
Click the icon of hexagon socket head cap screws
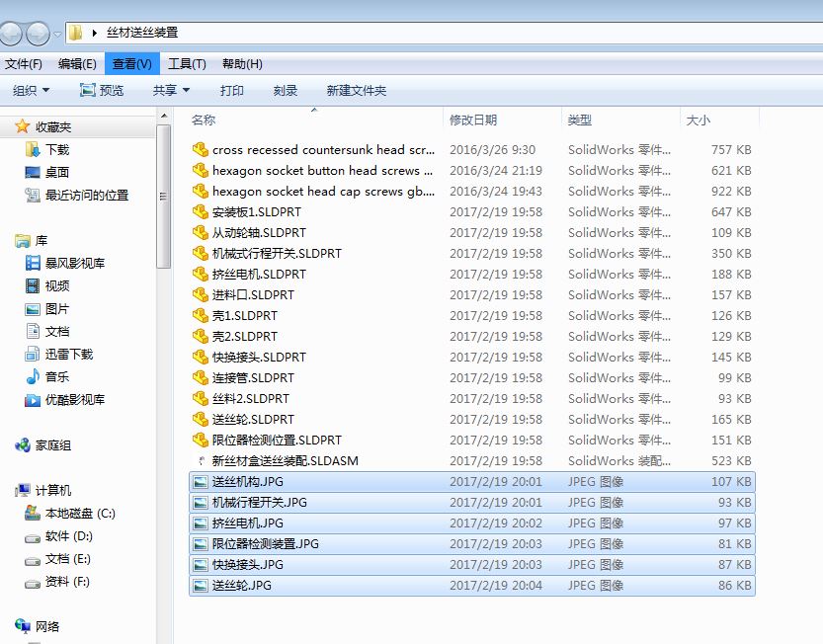point(201,191)
